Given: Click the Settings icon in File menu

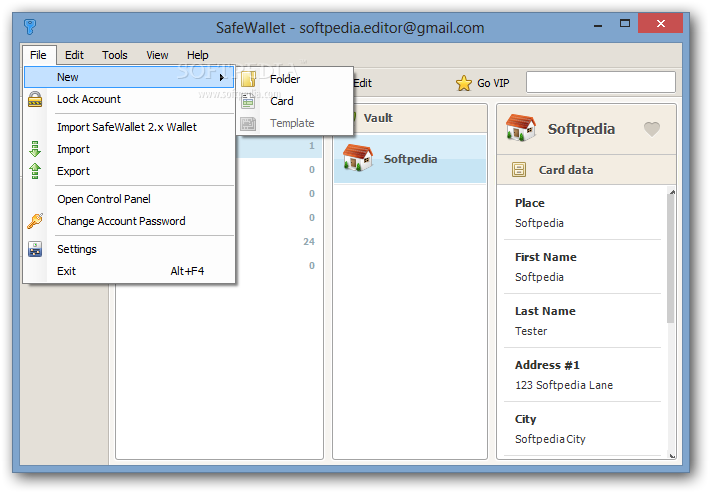Looking at the screenshot, I should tap(35, 249).
